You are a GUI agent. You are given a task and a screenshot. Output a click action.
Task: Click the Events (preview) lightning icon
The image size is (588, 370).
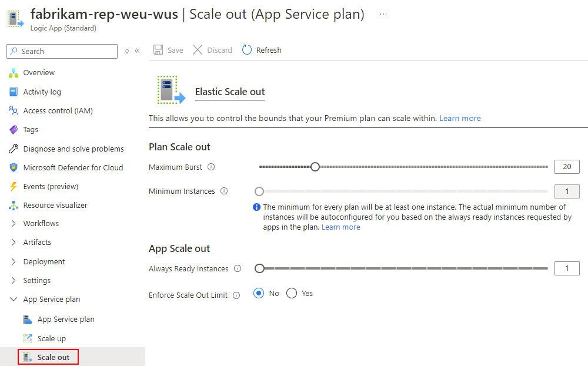(x=14, y=187)
